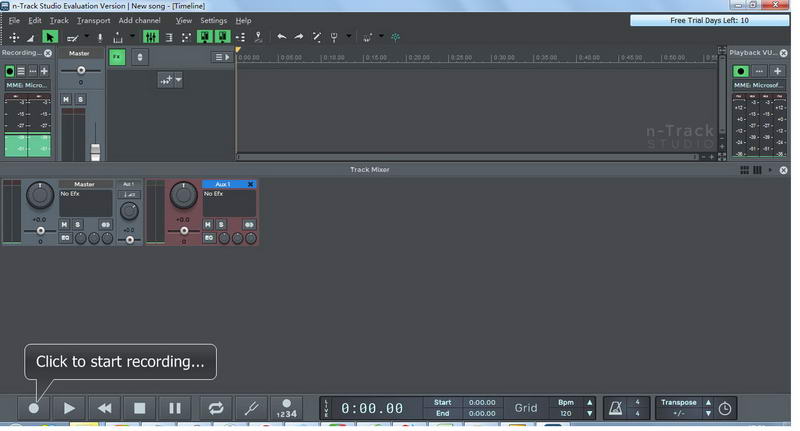The image size is (800, 431).
Task: Click the redo arrow
Action: [299, 37]
